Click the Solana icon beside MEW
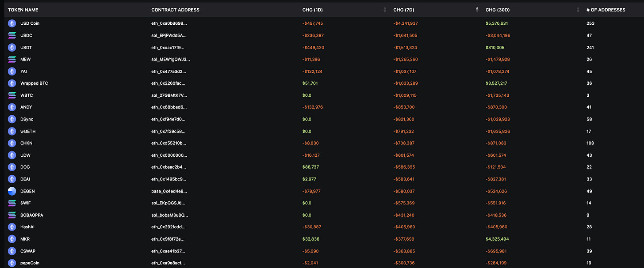 (12, 59)
